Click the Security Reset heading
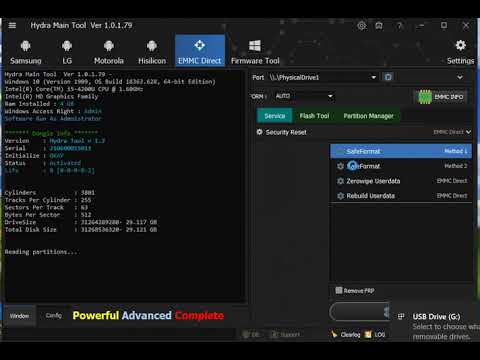 (286, 132)
